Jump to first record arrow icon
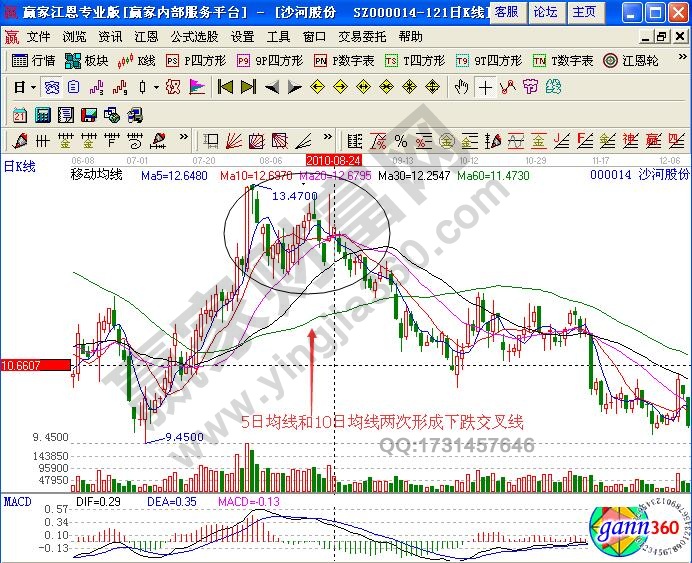Viewport: 692px width, 563px height. 225,87
